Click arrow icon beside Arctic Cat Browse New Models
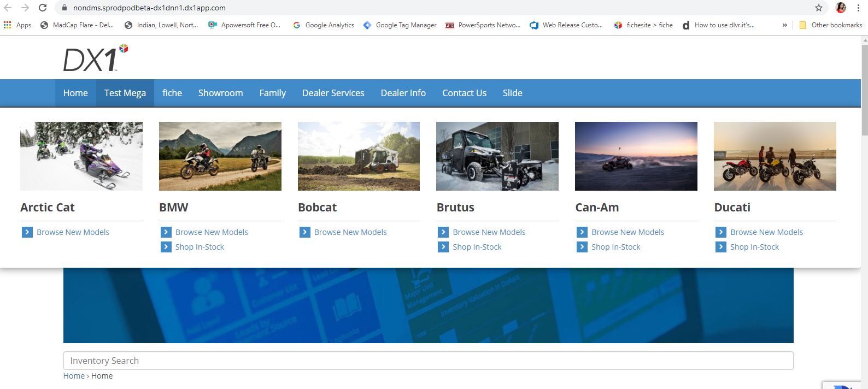Screen dimensions: 868x389 click(27, 232)
